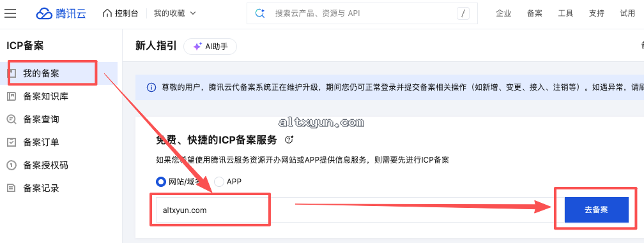Click the 备案查询 sidebar icon
Screen dimensions: 644x243
(11, 120)
